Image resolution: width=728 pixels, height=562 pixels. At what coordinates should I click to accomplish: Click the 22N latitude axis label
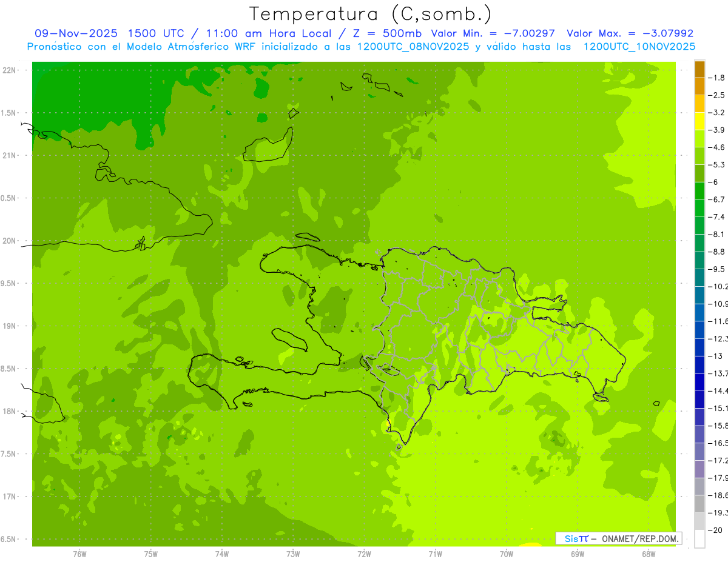(x=10, y=70)
